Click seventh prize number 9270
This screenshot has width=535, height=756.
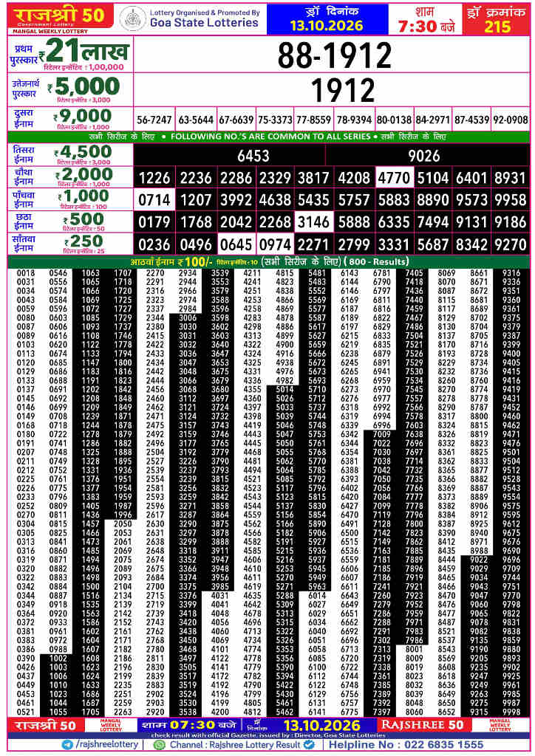click(511, 245)
